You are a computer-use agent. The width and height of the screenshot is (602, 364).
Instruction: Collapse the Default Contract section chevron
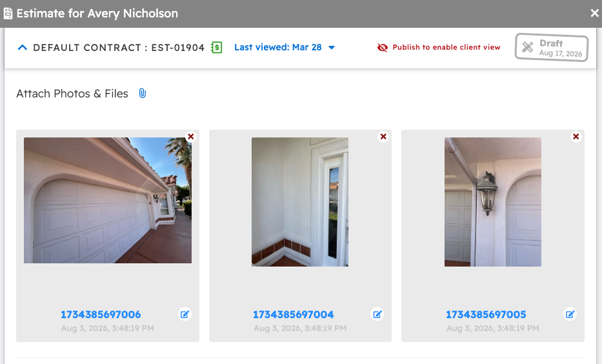click(x=23, y=48)
